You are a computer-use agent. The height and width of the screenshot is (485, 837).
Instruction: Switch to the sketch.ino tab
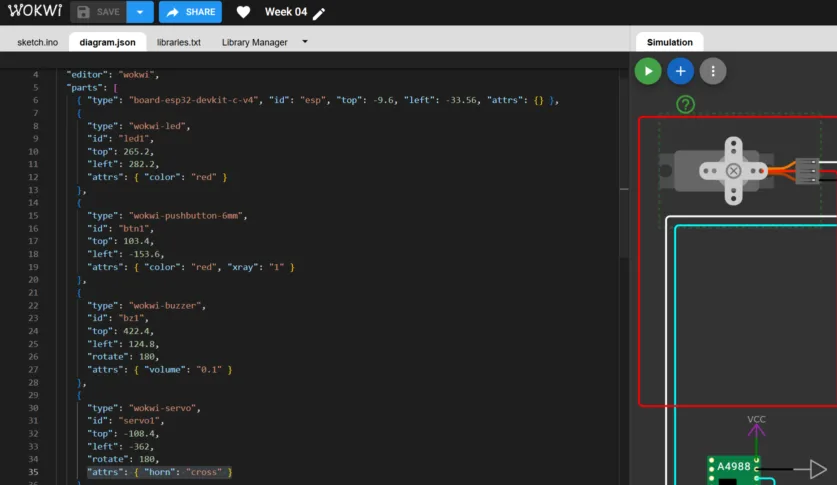click(37, 42)
